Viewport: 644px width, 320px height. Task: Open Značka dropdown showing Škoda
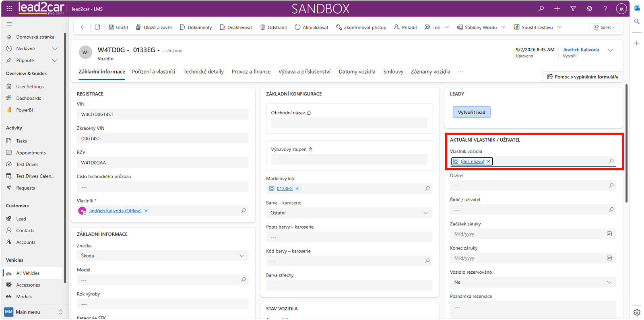(x=163, y=256)
